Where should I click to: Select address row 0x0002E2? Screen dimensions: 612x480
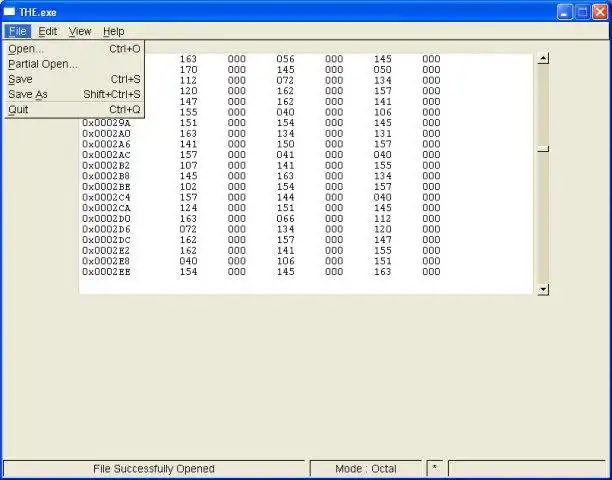[x=106, y=251]
